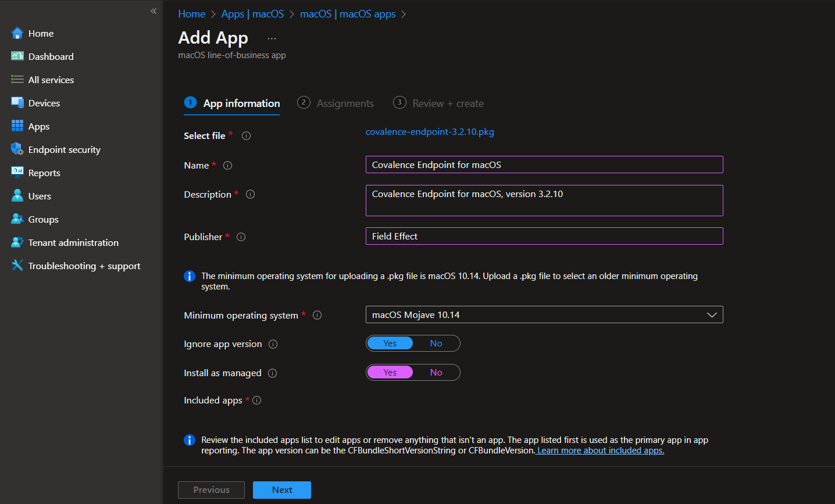Switch to the App information tab
This screenshot has width=835, height=504.
(x=232, y=103)
